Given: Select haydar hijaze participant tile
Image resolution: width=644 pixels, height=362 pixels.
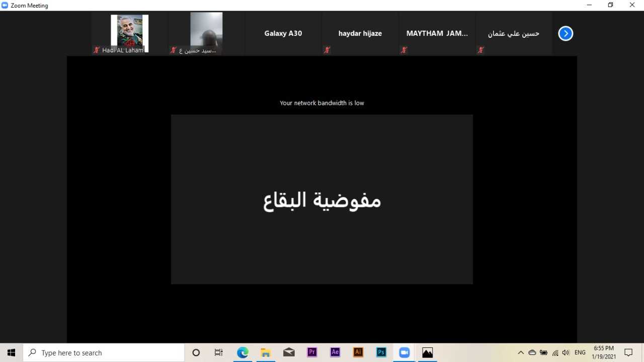Looking at the screenshot, I should click(x=360, y=33).
